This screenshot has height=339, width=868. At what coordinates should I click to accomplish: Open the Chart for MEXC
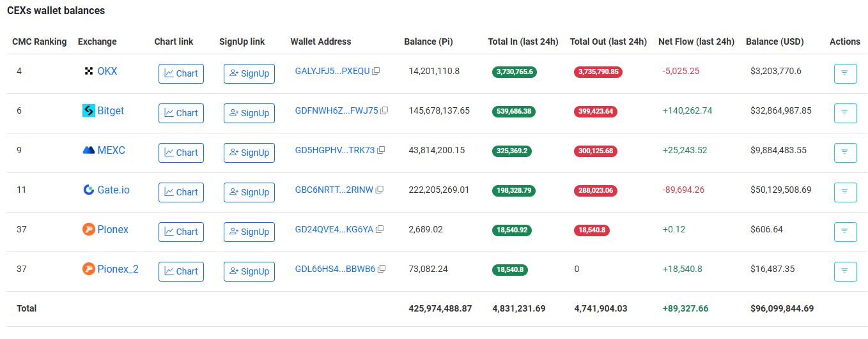coord(181,153)
